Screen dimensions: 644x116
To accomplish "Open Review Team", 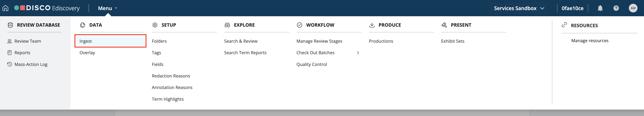I will 27,41.
